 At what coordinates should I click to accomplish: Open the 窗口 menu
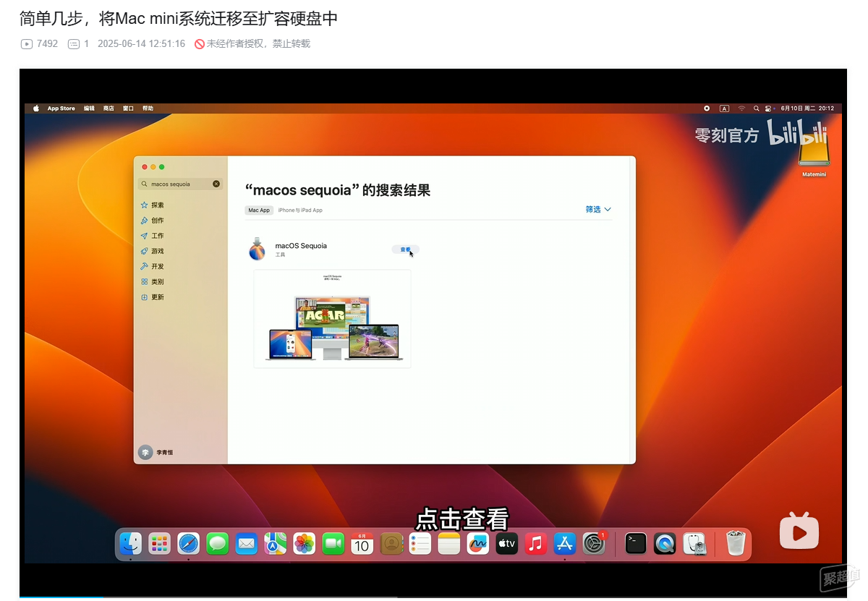[128, 108]
